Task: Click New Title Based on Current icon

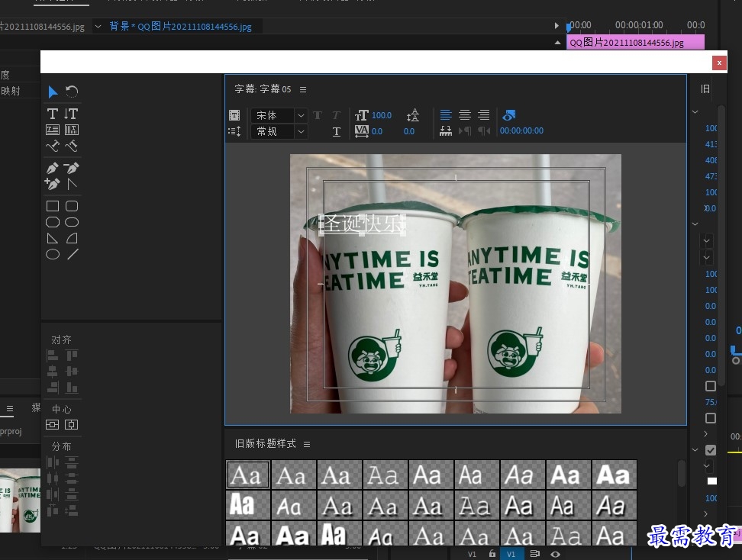Action: click(x=234, y=115)
